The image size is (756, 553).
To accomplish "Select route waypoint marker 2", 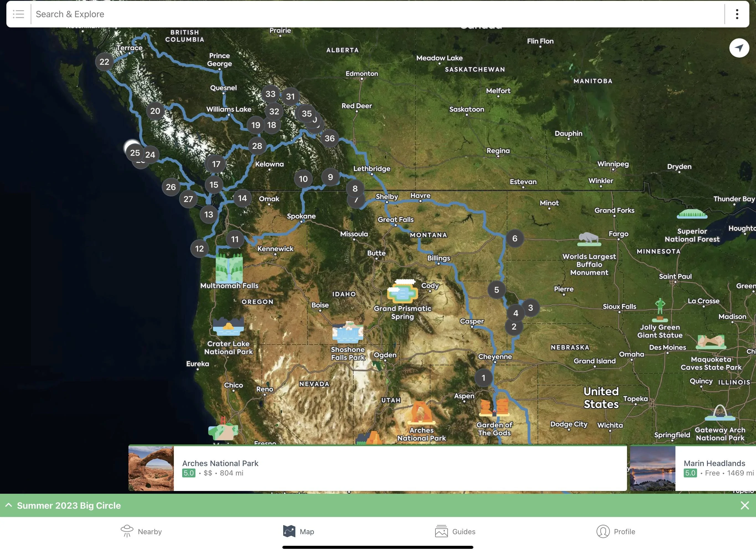I will [x=514, y=327].
